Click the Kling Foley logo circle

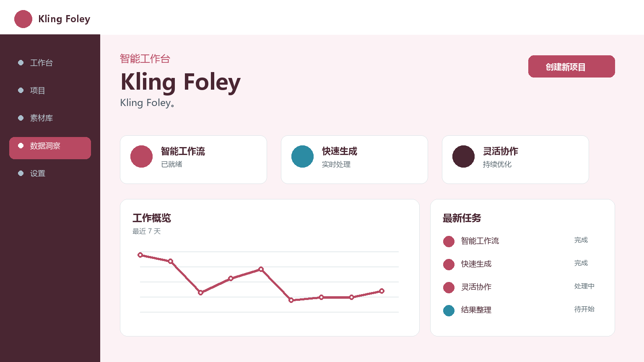coord(23,19)
